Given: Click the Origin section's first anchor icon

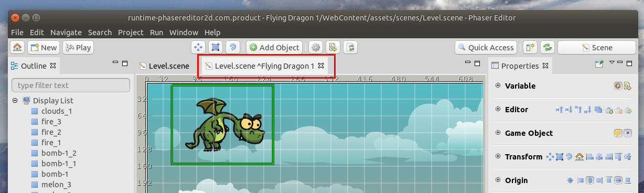Looking at the screenshot, I should point(570,180).
